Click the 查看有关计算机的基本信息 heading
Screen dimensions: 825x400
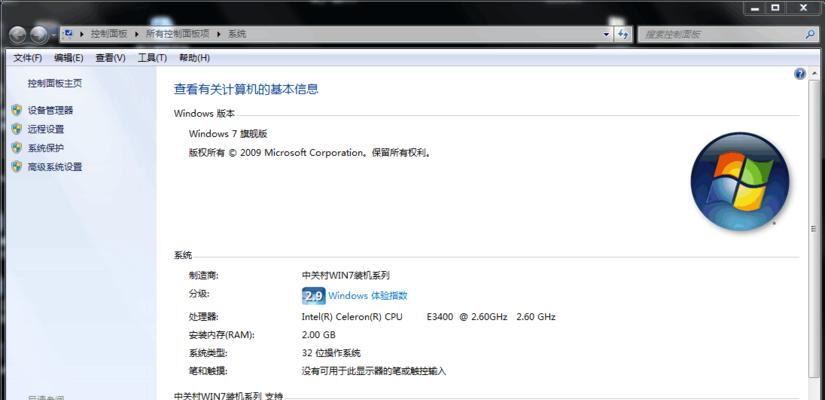246,89
